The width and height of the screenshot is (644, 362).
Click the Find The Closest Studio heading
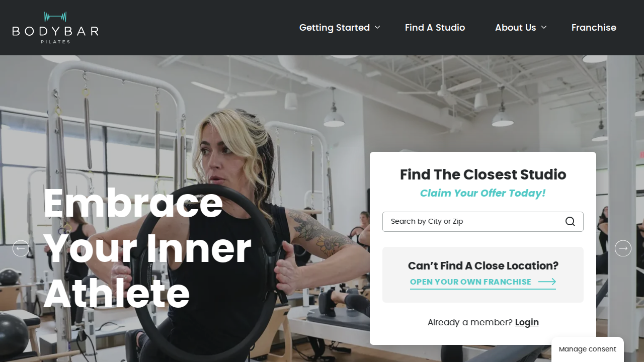tap(483, 174)
